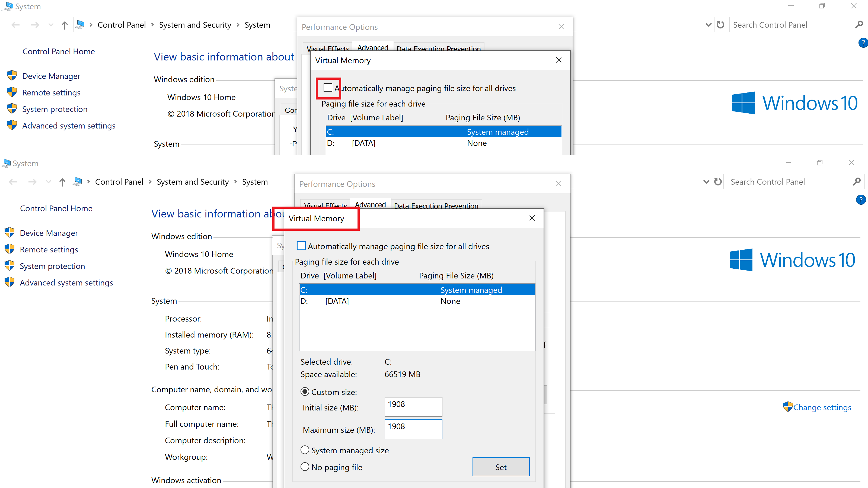
Task: Click the shield icon beside the lower System protection link
Action: pyautogui.click(x=9, y=266)
